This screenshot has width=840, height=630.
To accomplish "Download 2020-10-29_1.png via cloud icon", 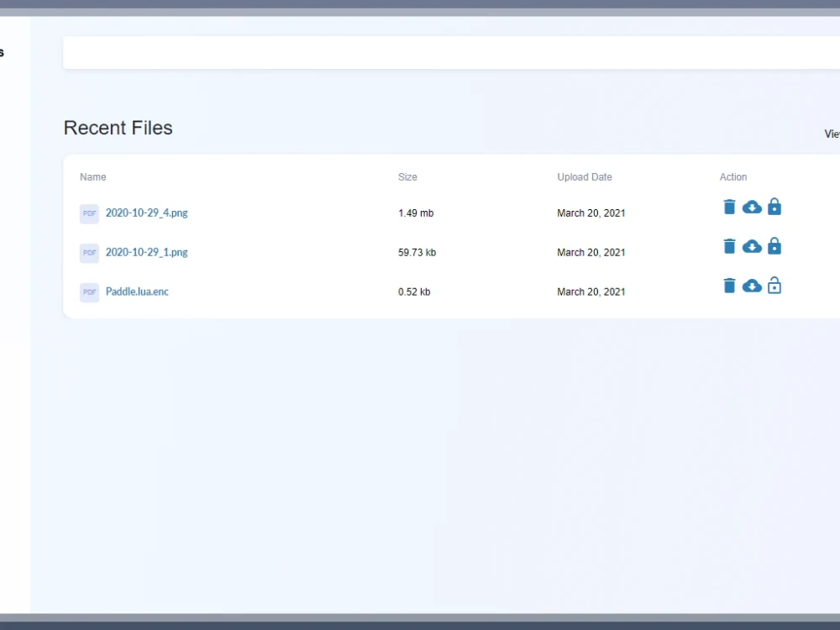I will [x=752, y=246].
